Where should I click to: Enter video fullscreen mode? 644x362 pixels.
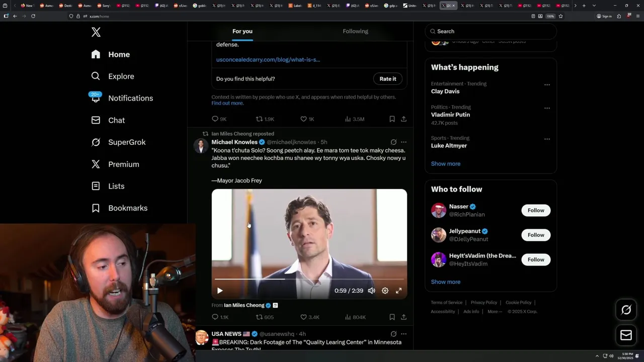click(x=398, y=291)
